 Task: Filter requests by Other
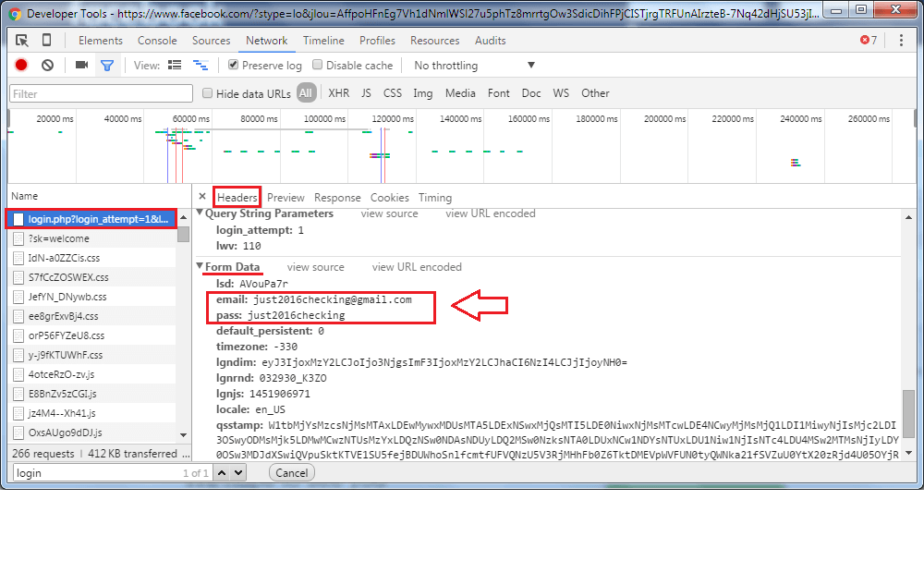(x=595, y=93)
